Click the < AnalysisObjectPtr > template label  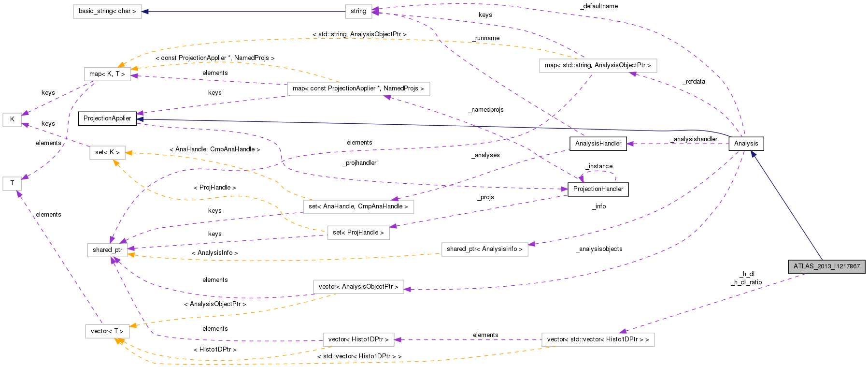pyautogui.click(x=215, y=304)
